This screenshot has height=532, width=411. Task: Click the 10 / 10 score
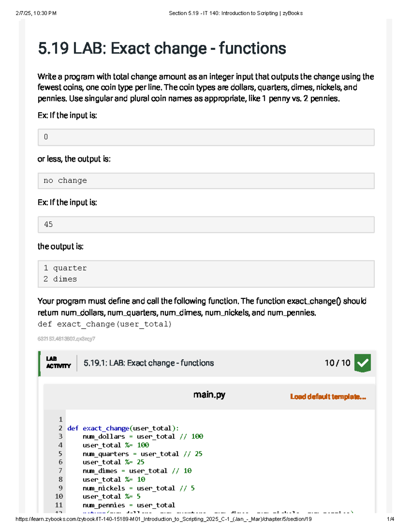(x=337, y=363)
